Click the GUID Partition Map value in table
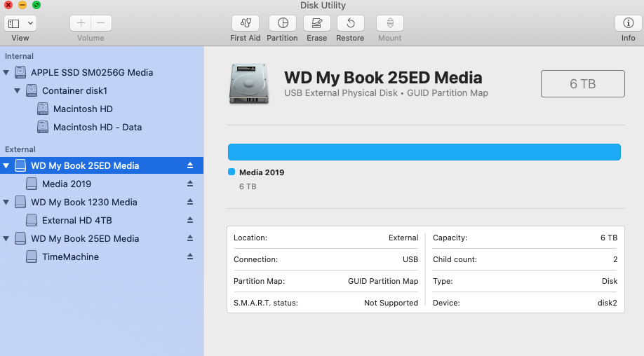The height and width of the screenshot is (356, 644). pos(383,281)
